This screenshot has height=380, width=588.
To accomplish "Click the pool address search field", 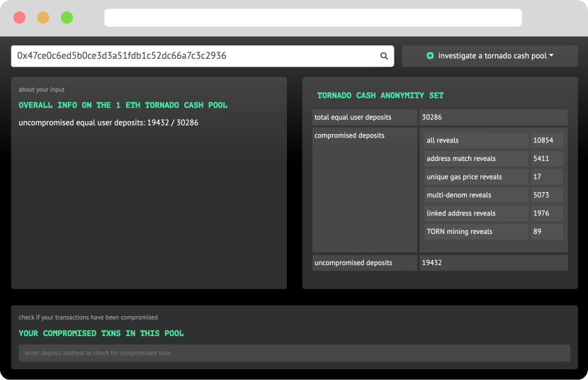I will click(203, 56).
